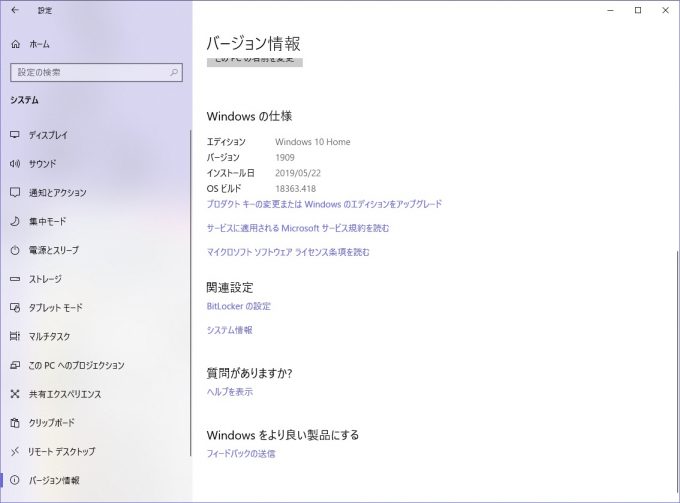Click the Windows をより良い製品にする heading
Viewport: 680px width, 503px height.
point(283,434)
